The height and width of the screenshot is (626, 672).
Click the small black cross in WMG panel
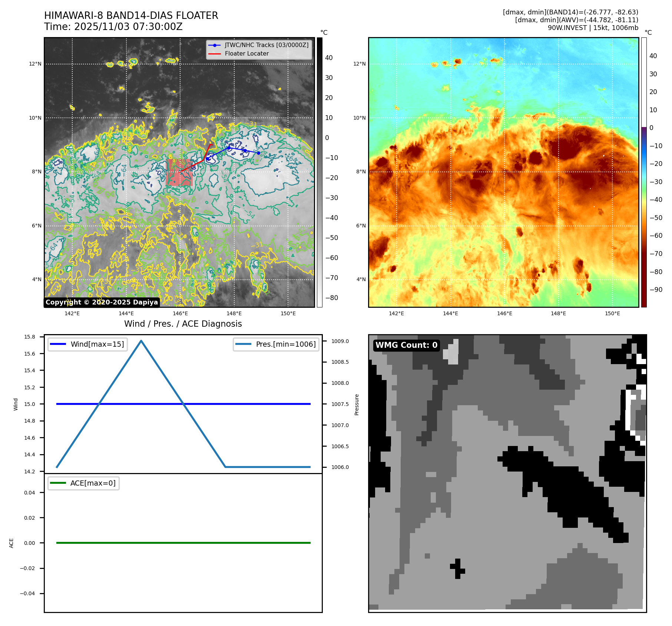click(x=457, y=568)
